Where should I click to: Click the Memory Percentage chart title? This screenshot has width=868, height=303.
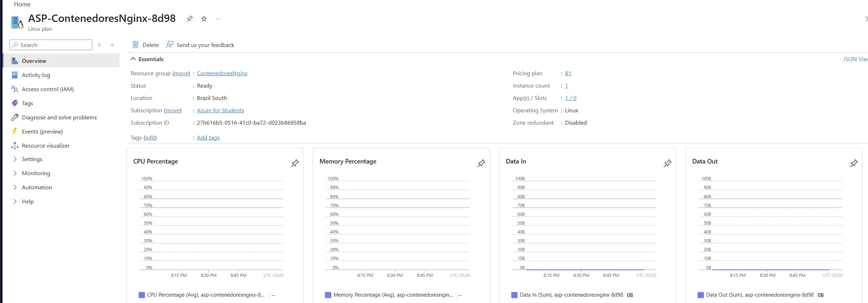pyautogui.click(x=348, y=161)
